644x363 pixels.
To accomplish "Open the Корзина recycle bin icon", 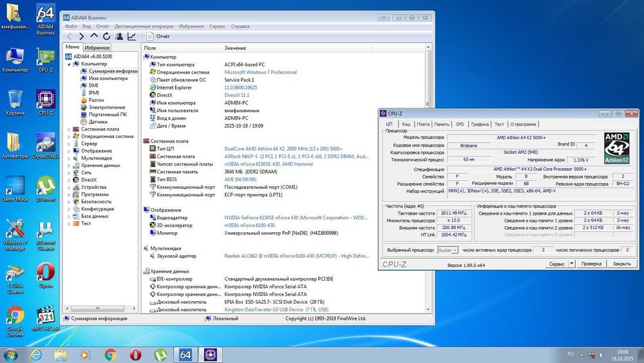I will (x=15, y=103).
